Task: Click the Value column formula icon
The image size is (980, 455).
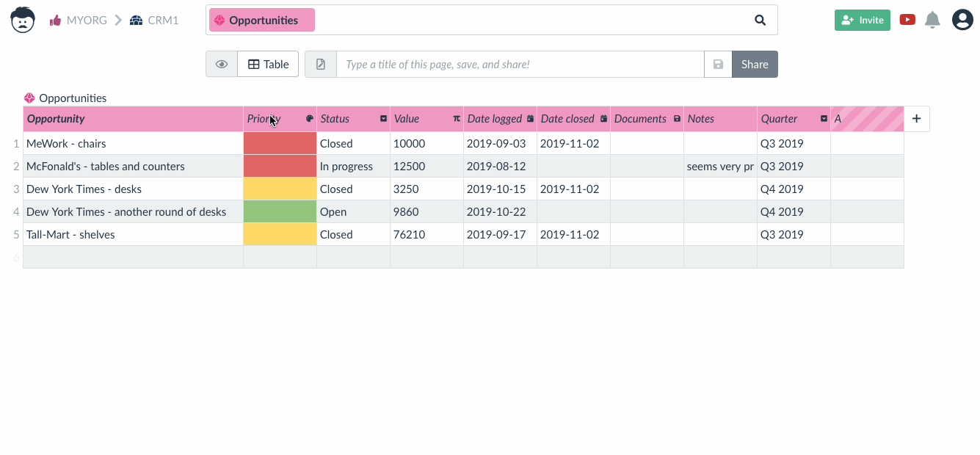Action: (x=457, y=119)
